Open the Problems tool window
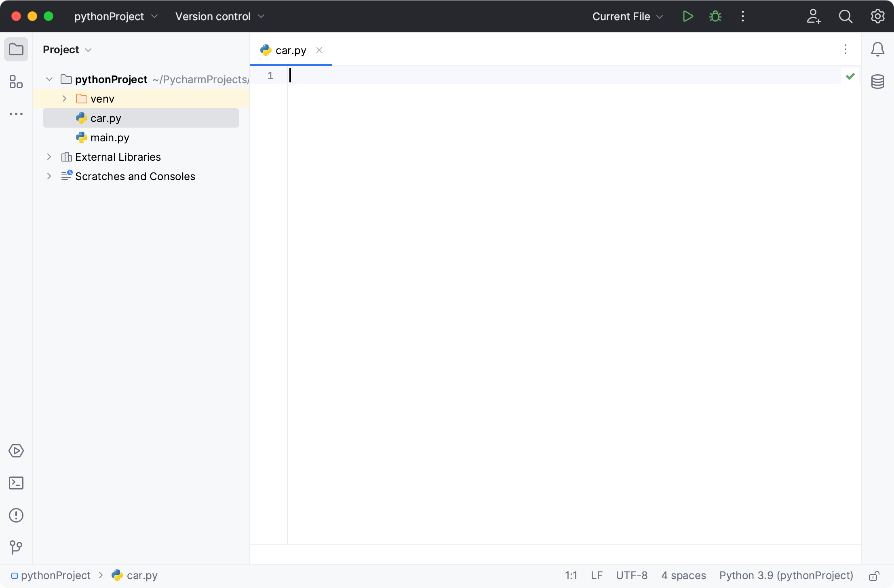Viewport: 894px width, 588px height. point(16,515)
